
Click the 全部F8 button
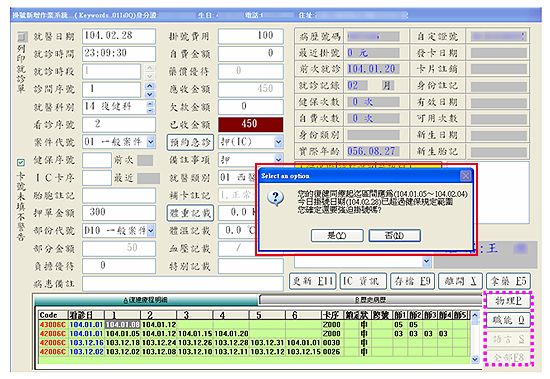click(x=508, y=358)
